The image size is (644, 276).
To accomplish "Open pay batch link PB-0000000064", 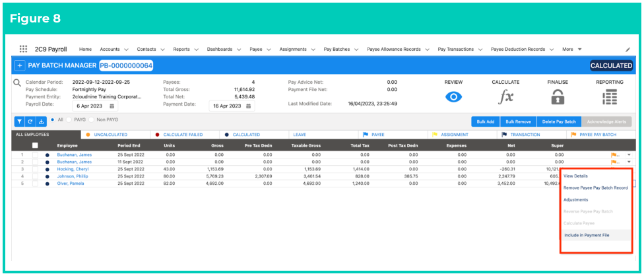I will point(126,66).
